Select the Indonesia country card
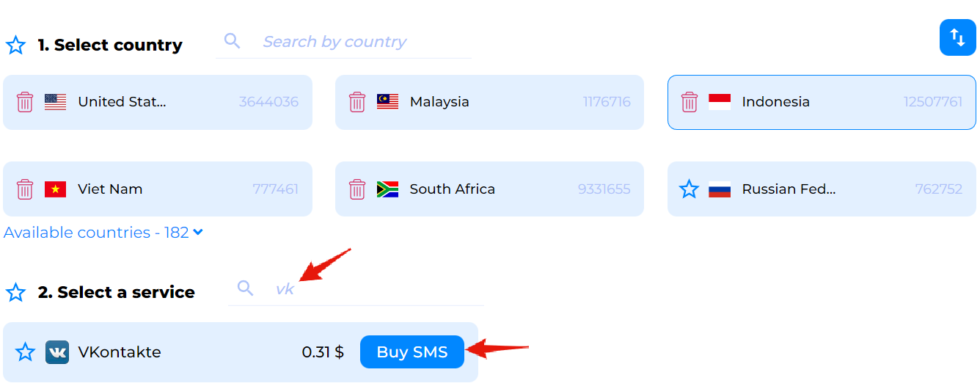Screen dimensions: 980x386 [822, 102]
